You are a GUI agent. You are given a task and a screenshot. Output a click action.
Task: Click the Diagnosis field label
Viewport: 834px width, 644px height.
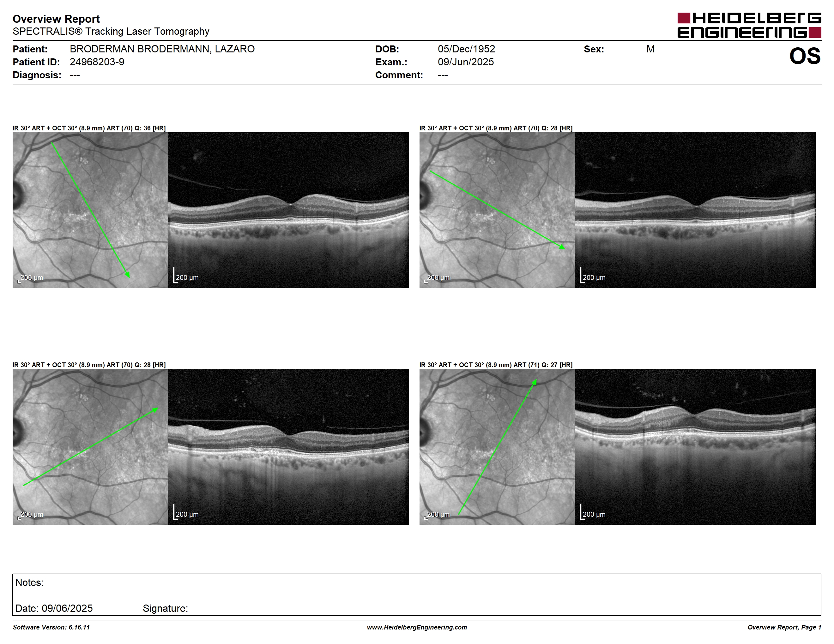pyautogui.click(x=37, y=75)
